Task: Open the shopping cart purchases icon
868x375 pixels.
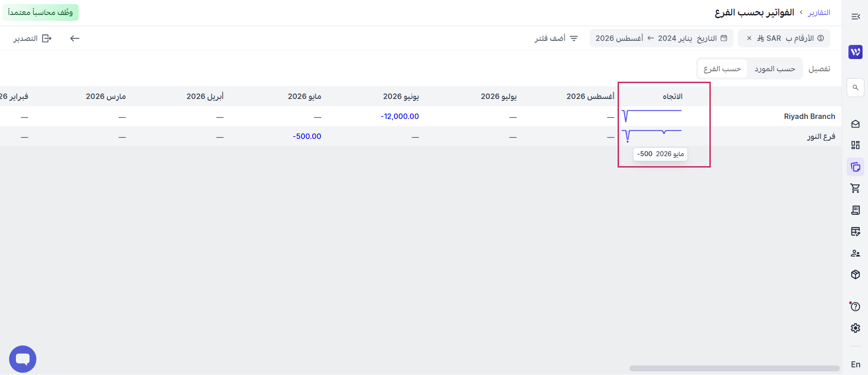Action: click(x=855, y=188)
